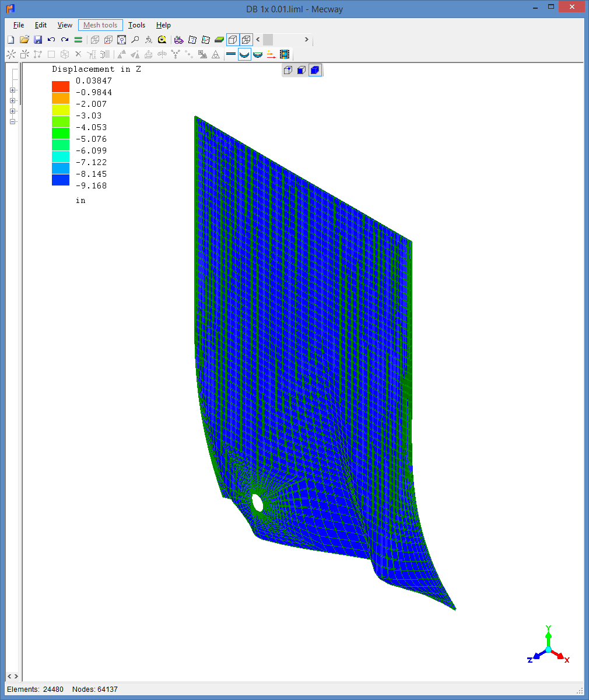Open the View menu
Screen dimensions: 589x700
click(65, 25)
